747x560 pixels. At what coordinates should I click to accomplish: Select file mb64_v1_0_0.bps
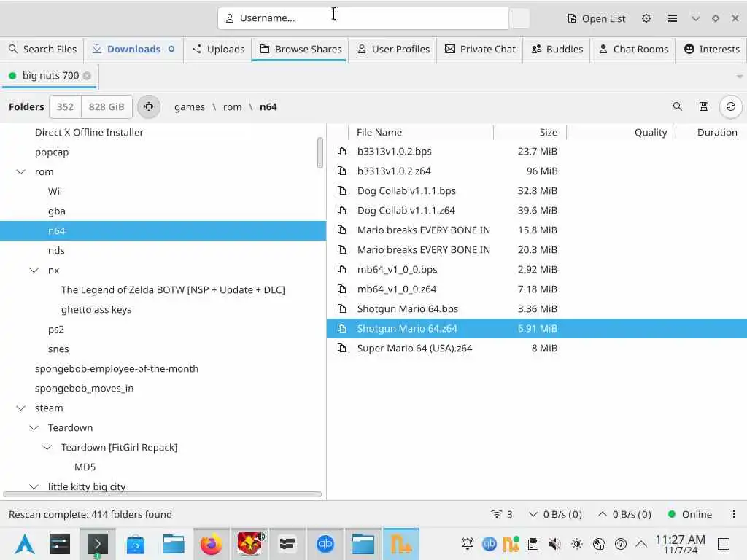(x=537, y=270)
